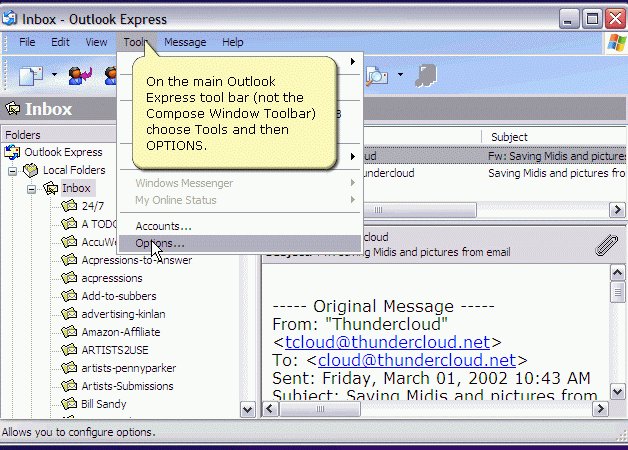628x450 pixels.
Task: Click message list scroll right arrow
Action: [617, 210]
